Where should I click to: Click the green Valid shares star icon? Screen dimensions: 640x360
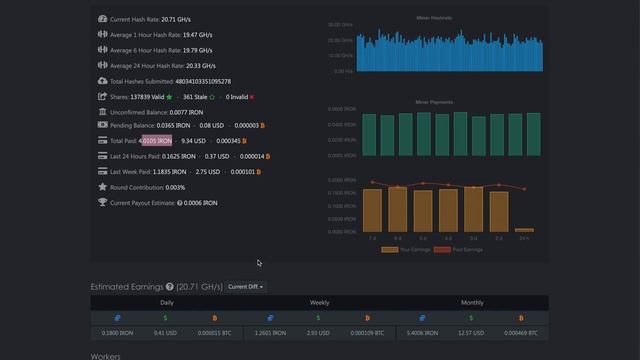(169, 97)
